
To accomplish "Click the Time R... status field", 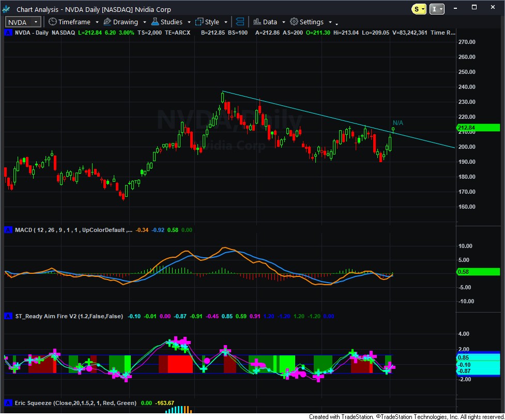I will click(x=443, y=33).
